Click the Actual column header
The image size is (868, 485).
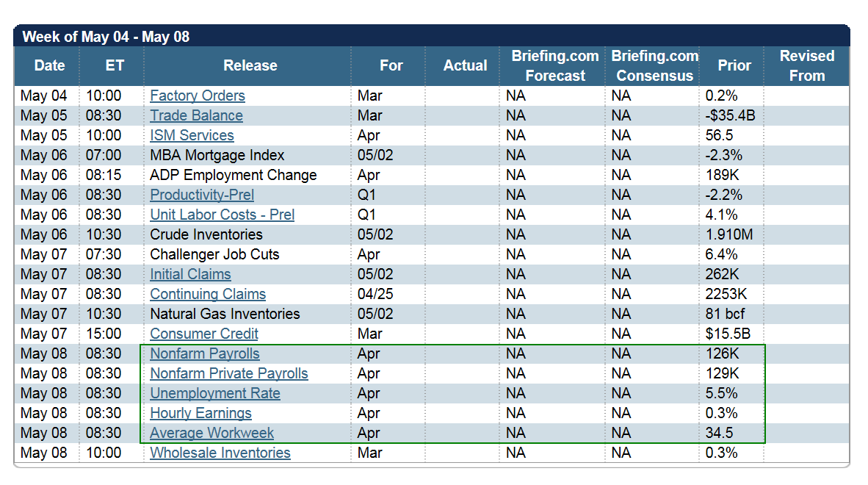[465, 66]
